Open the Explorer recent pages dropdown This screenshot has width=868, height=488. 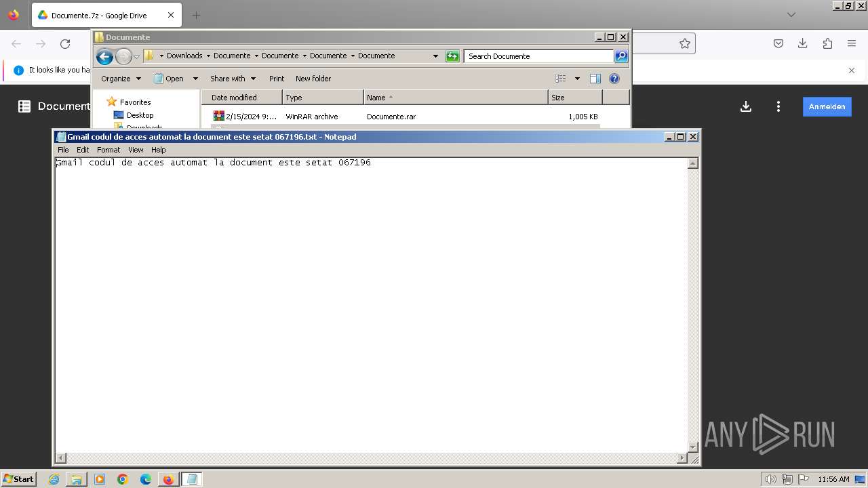pos(136,56)
